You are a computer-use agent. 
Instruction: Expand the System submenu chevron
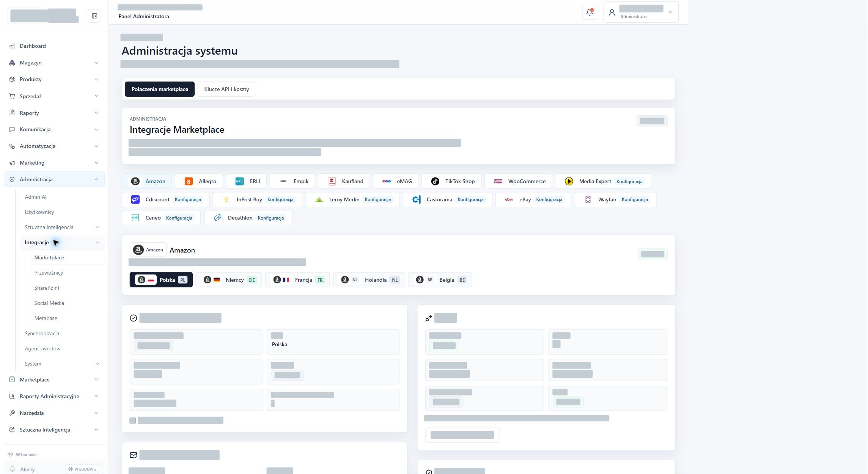97,364
